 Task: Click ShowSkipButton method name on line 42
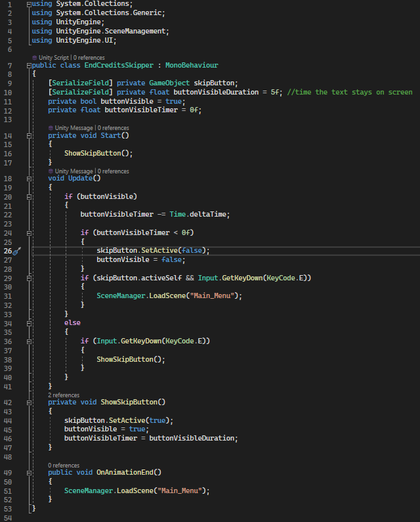129,402
